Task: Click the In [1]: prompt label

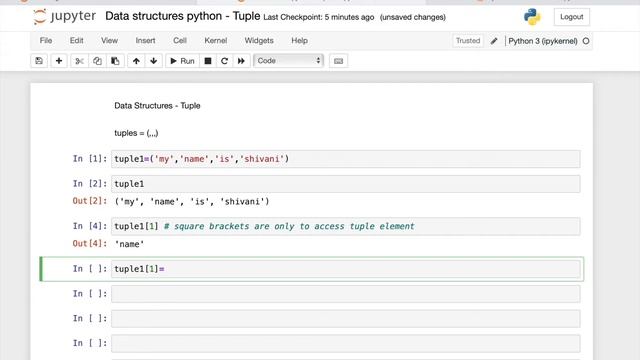Action: [x=90, y=159]
